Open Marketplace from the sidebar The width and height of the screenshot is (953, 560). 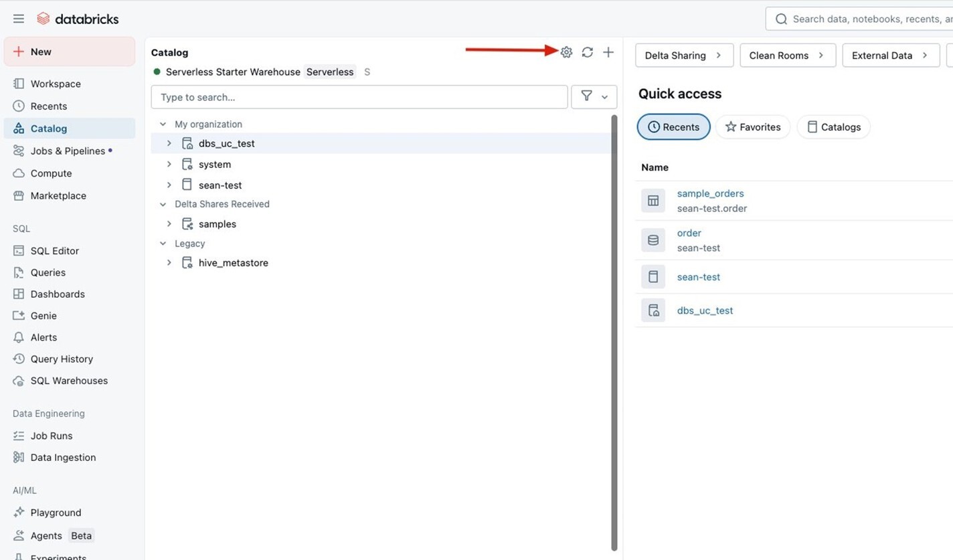pyautogui.click(x=58, y=195)
